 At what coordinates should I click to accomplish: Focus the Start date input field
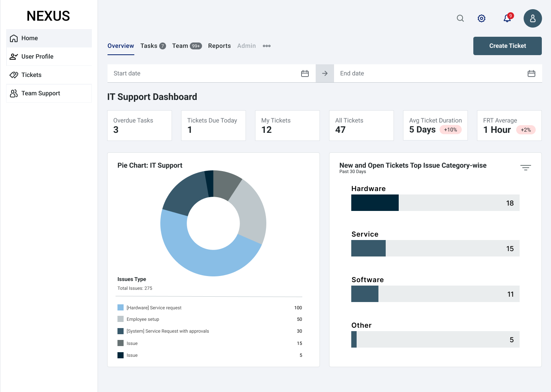212,73
